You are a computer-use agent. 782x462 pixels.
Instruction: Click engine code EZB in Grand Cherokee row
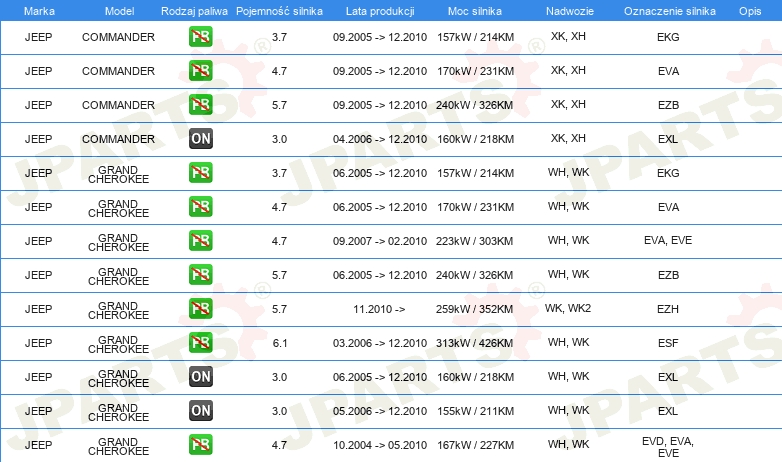[668, 275]
